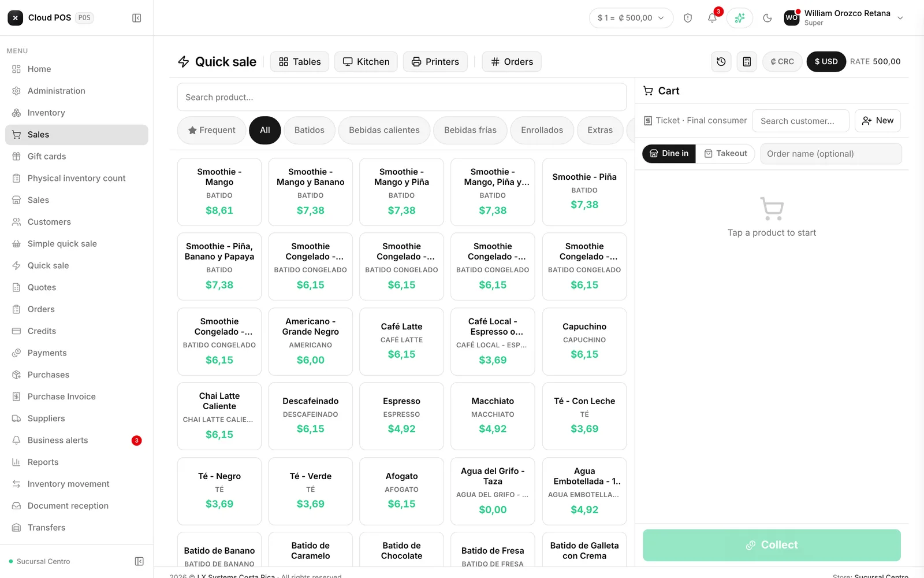Open William Orozco Retana user menu
Viewport: 924px width, 578px height.
pos(844,18)
